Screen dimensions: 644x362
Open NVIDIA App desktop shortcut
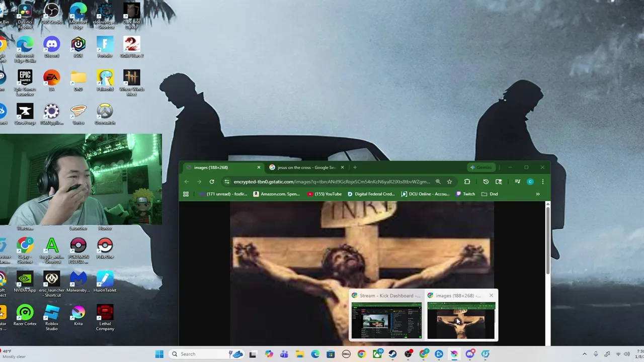click(x=25, y=282)
